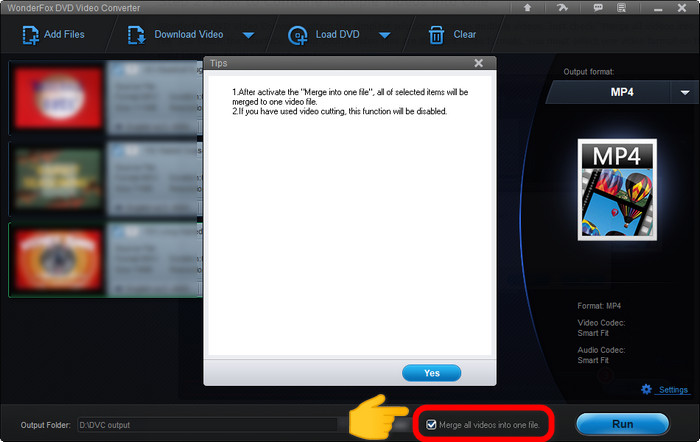Click the Audio Codec: Smart Fit text
The image size is (700, 442).
[601, 355]
